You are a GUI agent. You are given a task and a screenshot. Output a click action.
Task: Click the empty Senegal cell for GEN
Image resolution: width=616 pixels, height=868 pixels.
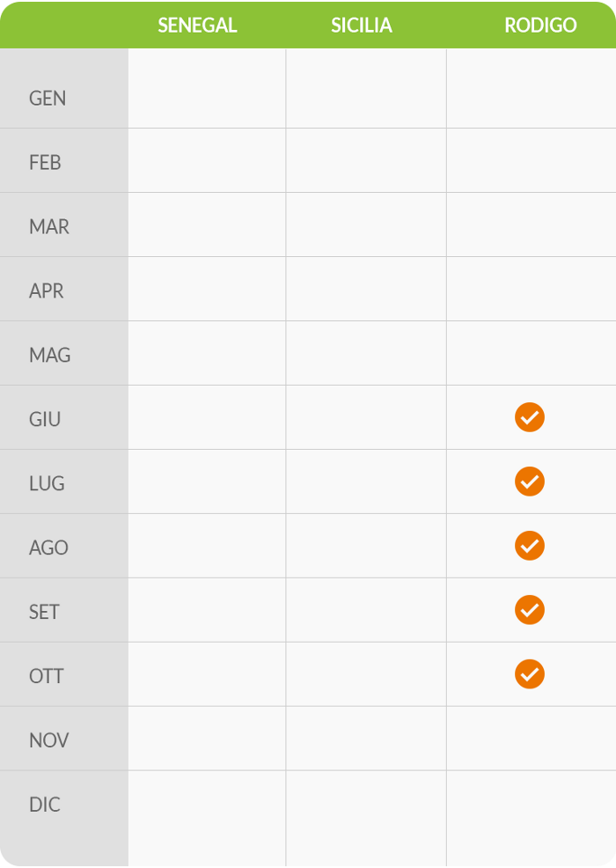tap(207, 89)
